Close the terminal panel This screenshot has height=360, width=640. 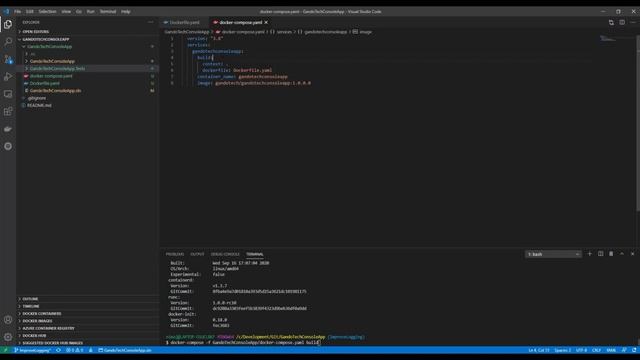tap(632, 254)
